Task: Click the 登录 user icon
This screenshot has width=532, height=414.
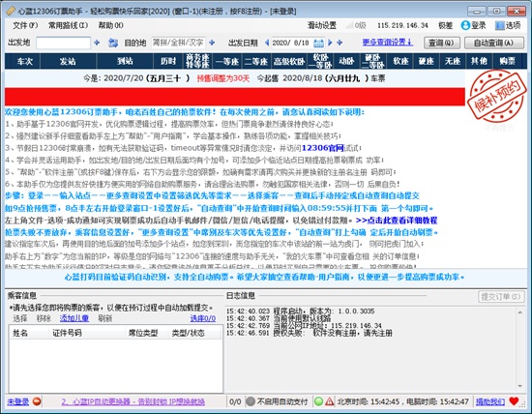Action: click(x=465, y=25)
